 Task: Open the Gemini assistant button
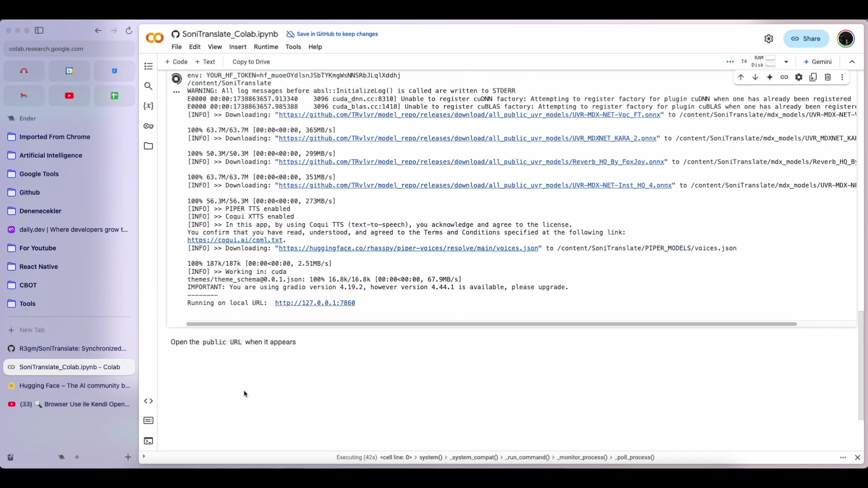pos(817,62)
